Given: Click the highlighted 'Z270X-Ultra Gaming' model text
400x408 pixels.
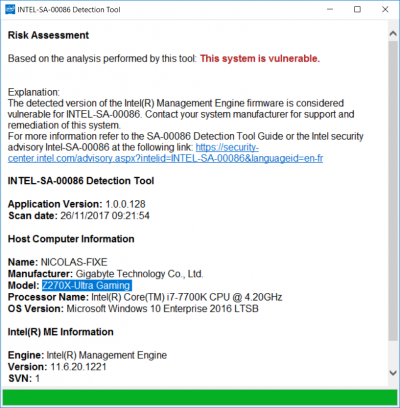Looking at the screenshot, I should (x=87, y=285).
